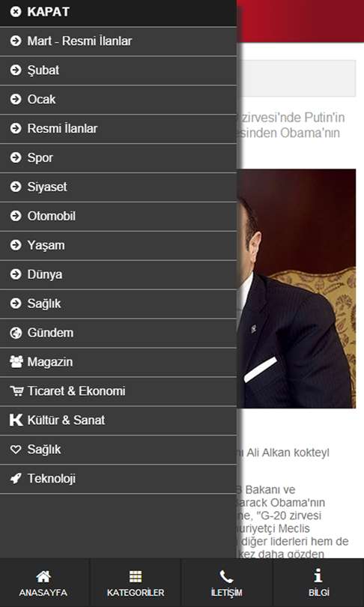
Task: Click the shopping cart icon for Ticaret & Ekonomi
Action: click(16, 391)
